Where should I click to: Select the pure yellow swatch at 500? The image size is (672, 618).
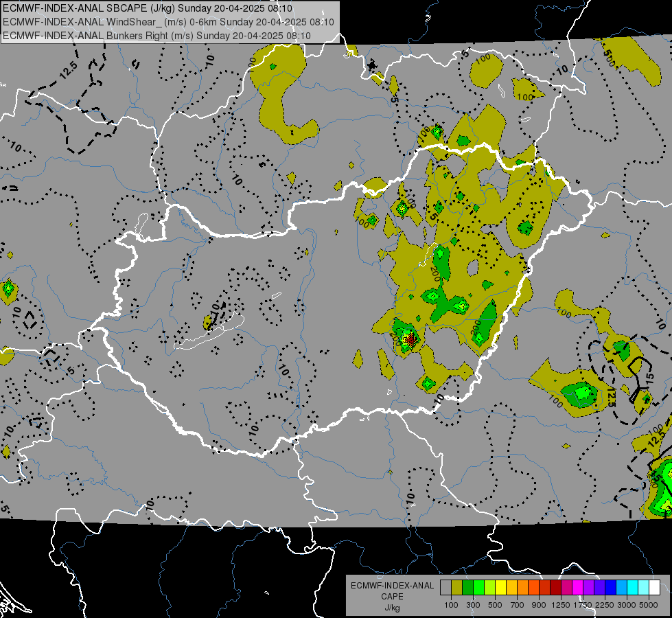click(x=500, y=587)
